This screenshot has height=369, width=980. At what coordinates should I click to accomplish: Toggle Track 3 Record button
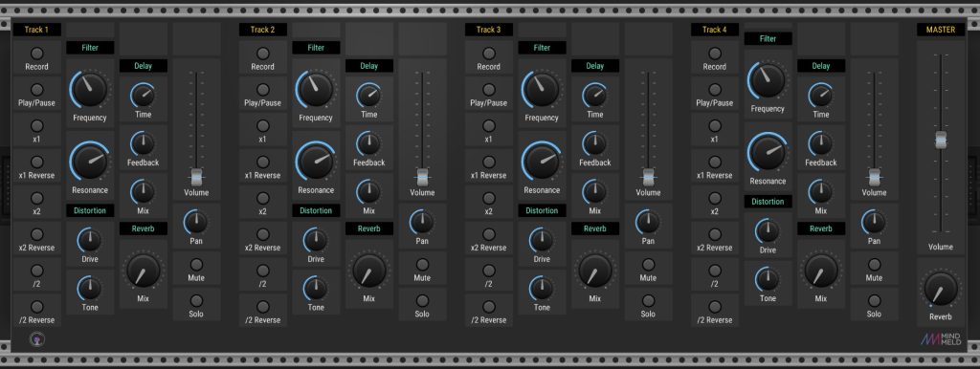(489, 54)
